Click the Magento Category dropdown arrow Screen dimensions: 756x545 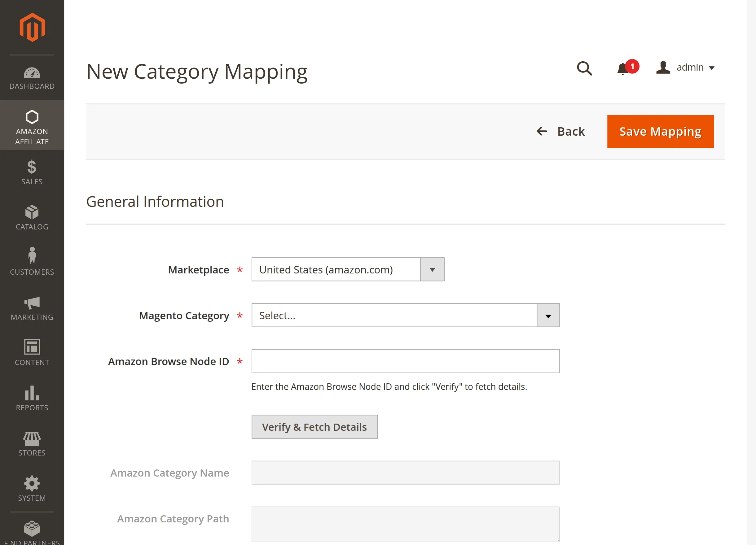click(548, 315)
